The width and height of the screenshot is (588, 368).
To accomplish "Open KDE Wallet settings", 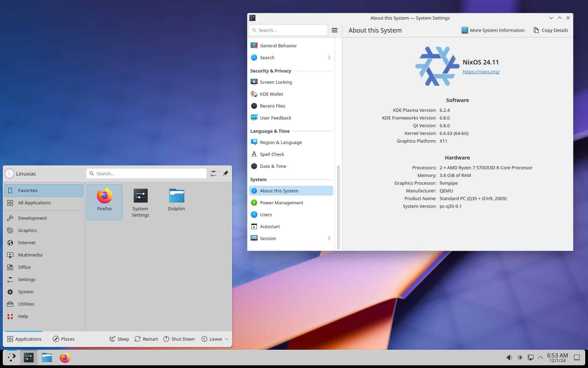I will 271,94.
